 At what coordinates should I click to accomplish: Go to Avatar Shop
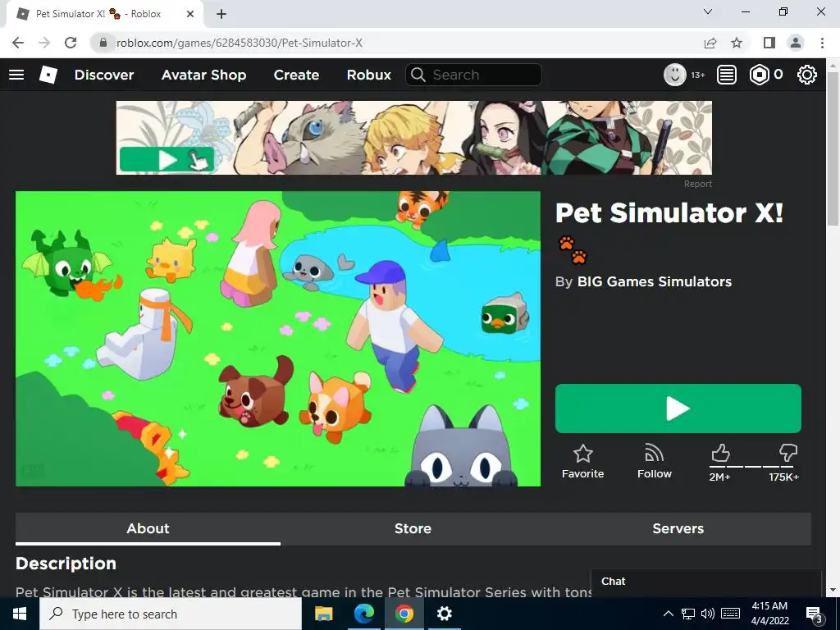point(203,75)
